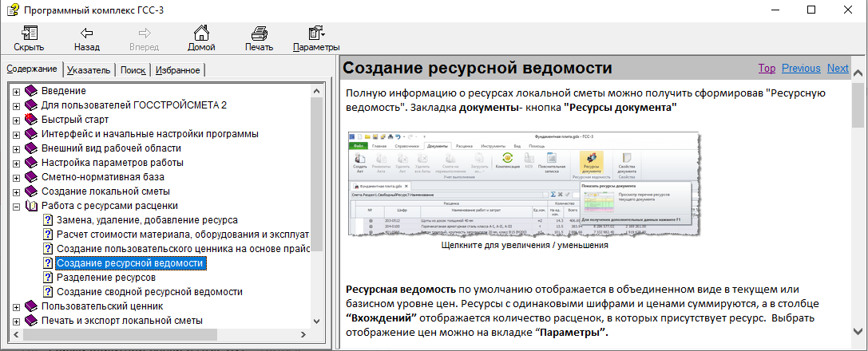Switch to the Указатель tab
This screenshot has width=868, height=351.
[89, 70]
